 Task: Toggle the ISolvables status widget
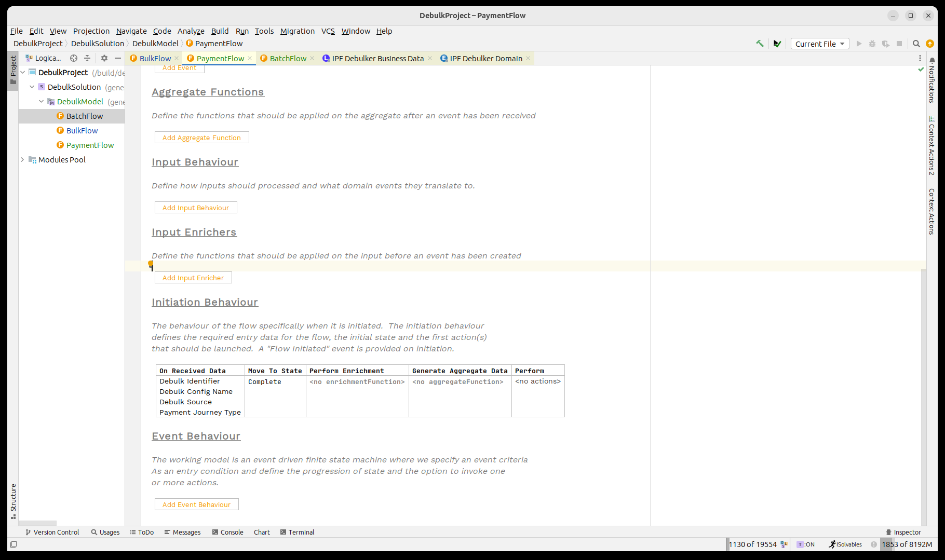pyautogui.click(x=845, y=544)
